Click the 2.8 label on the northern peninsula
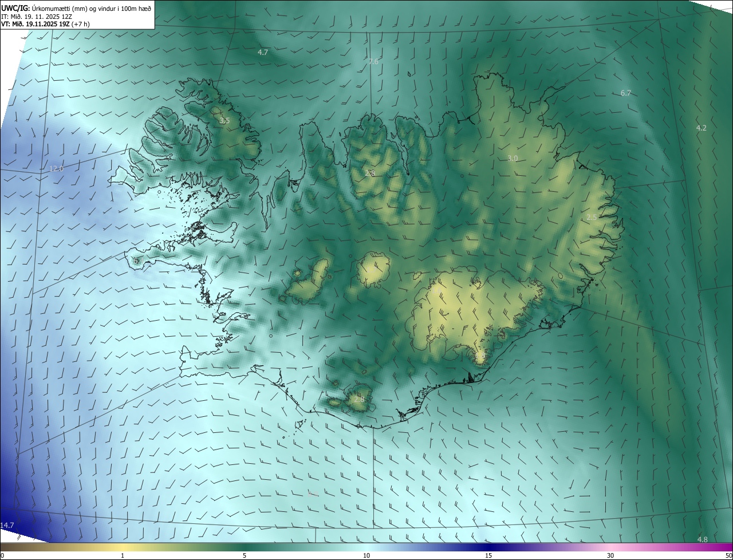This screenshot has height=560, width=733. click(370, 173)
